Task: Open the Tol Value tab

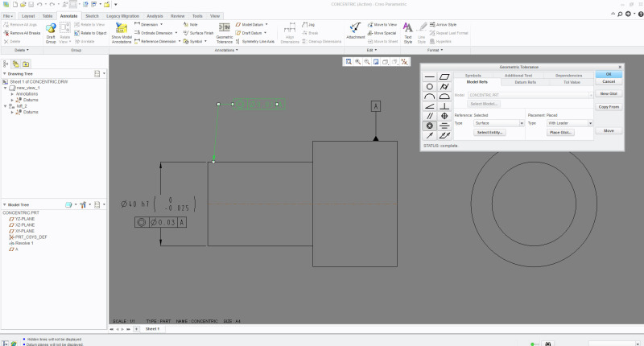Action: point(572,82)
